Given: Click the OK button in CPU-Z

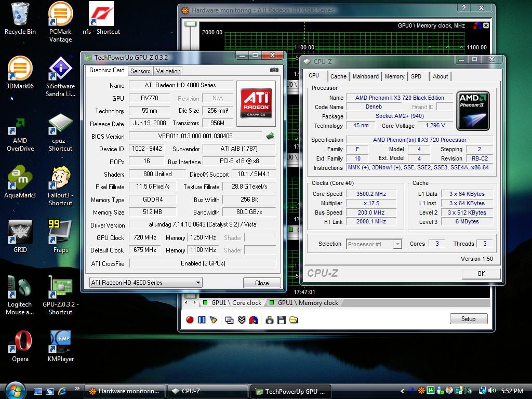Looking at the screenshot, I should pos(481,273).
